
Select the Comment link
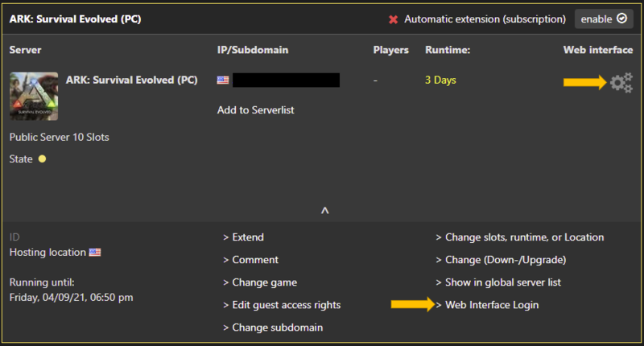pyautogui.click(x=250, y=260)
